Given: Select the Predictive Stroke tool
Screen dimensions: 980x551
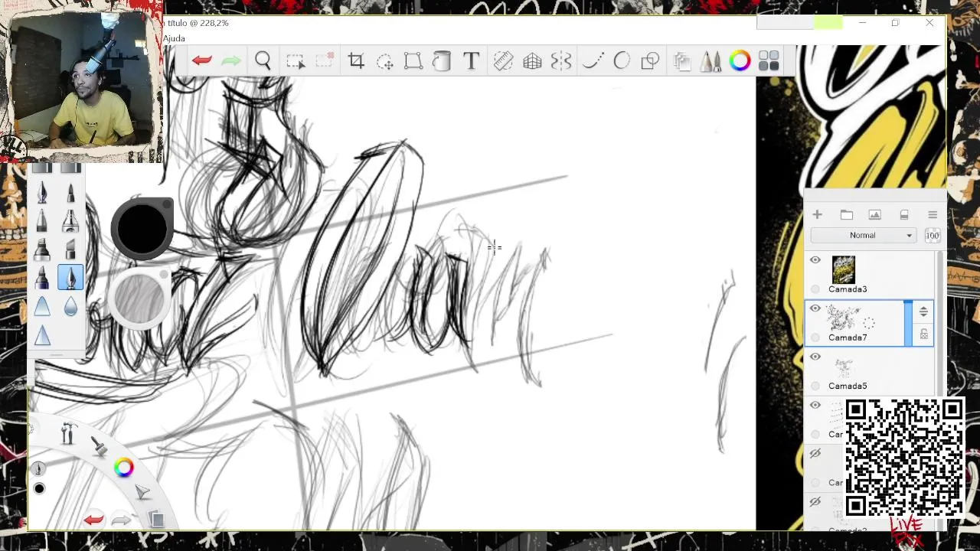Looking at the screenshot, I should [593, 61].
